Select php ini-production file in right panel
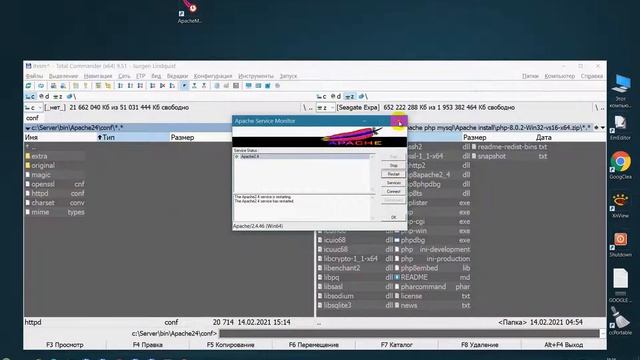640x360 pixels. click(432, 259)
